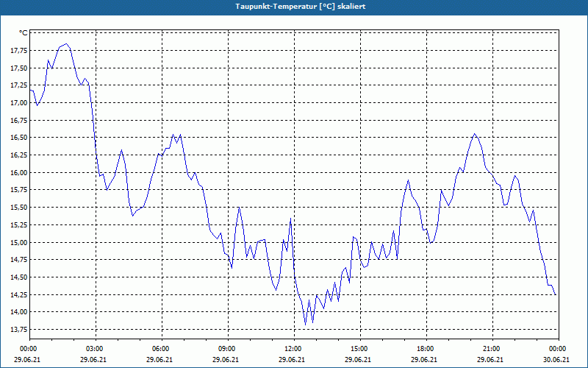Click the 15,25 y-axis label

point(19,225)
